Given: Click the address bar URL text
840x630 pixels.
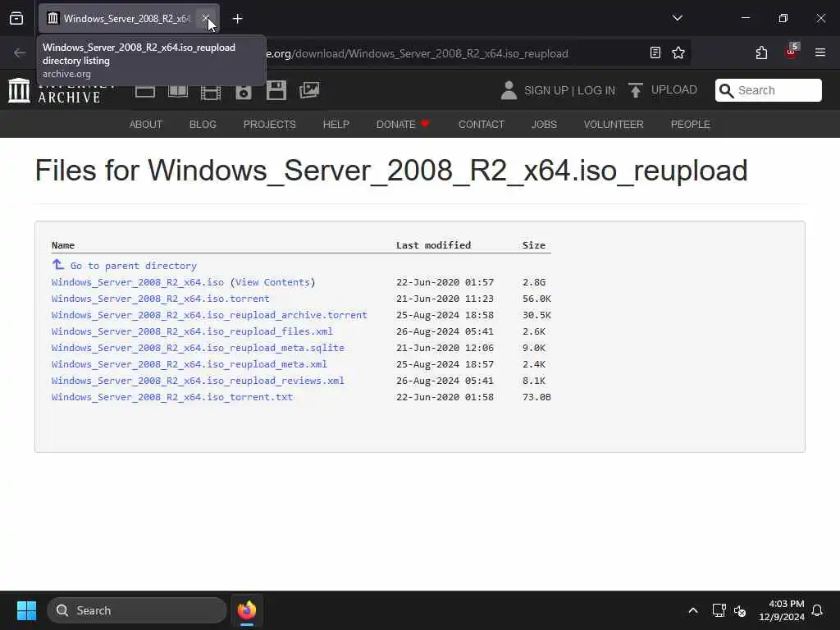Looking at the screenshot, I should (418, 53).
